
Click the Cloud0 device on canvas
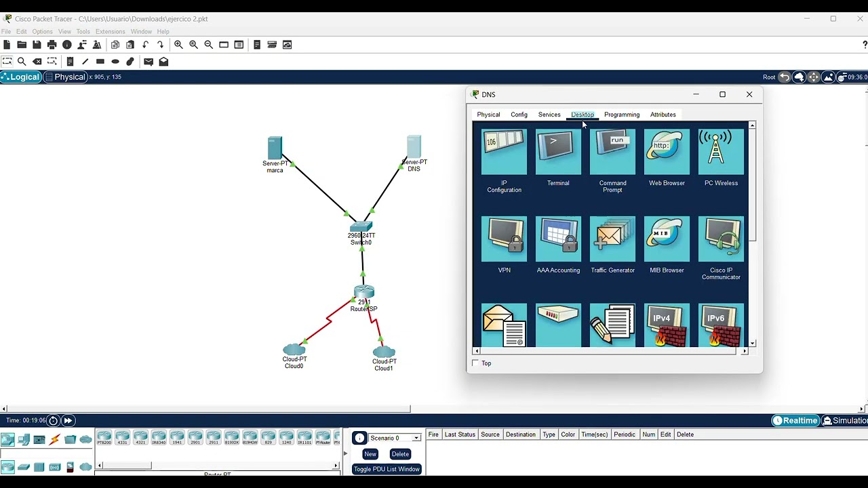[294, 350]
